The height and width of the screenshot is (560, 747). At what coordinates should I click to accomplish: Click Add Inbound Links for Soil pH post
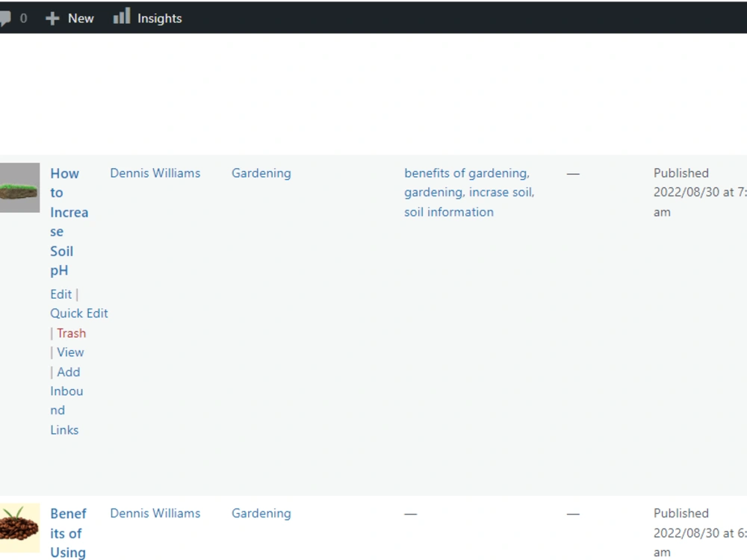coord(66,401)
